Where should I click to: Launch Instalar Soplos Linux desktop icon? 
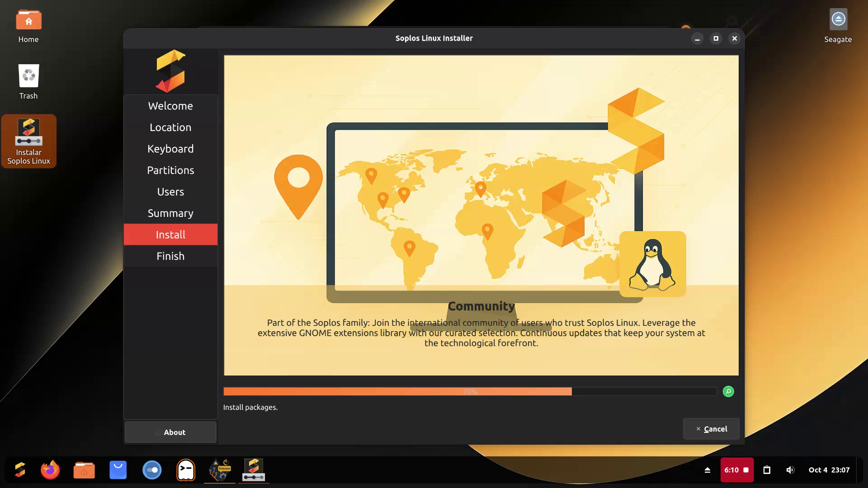point(28,141)
